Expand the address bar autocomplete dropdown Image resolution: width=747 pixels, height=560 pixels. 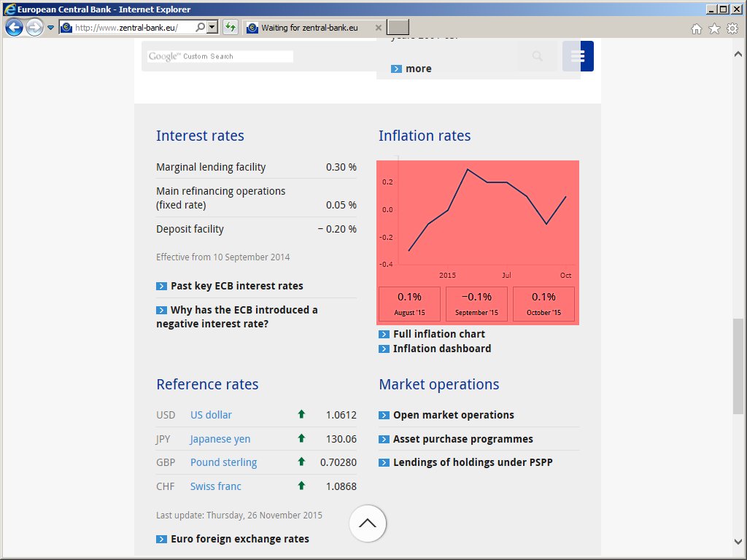212,28
